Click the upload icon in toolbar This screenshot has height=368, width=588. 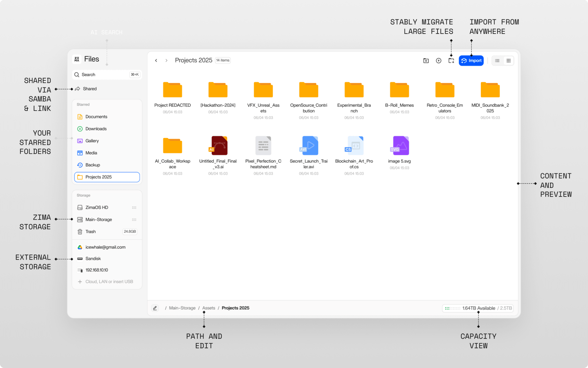pyautogui.click(x=439, y=61)
